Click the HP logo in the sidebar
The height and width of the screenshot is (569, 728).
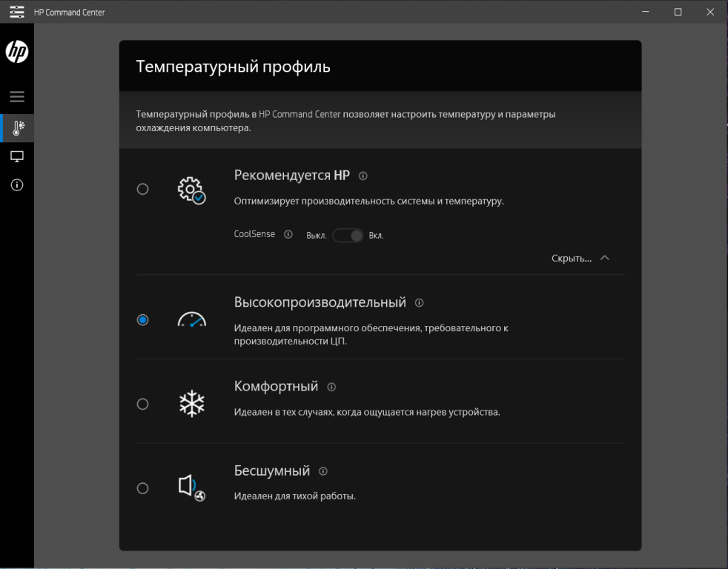pyautogui.click(x=16, y=53)
